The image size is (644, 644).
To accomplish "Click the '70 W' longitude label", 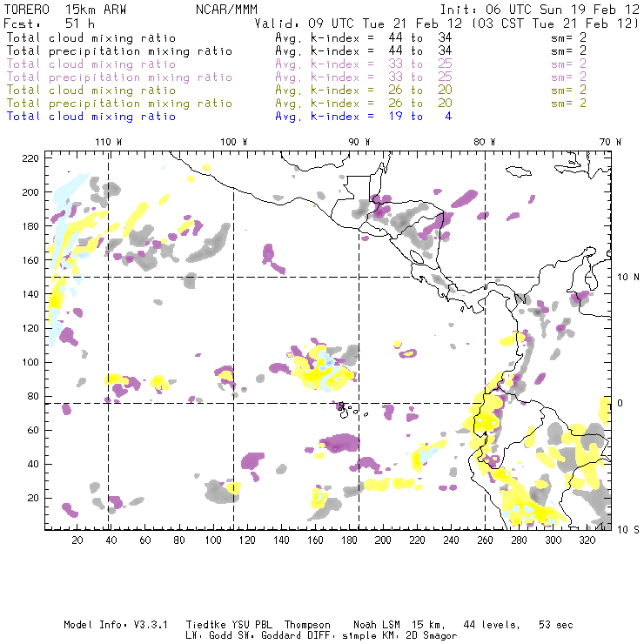I will tap(610, 142).
